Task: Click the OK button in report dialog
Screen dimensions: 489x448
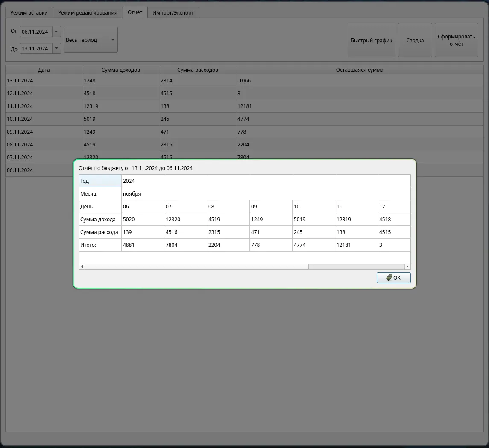Action: [393, 278]
